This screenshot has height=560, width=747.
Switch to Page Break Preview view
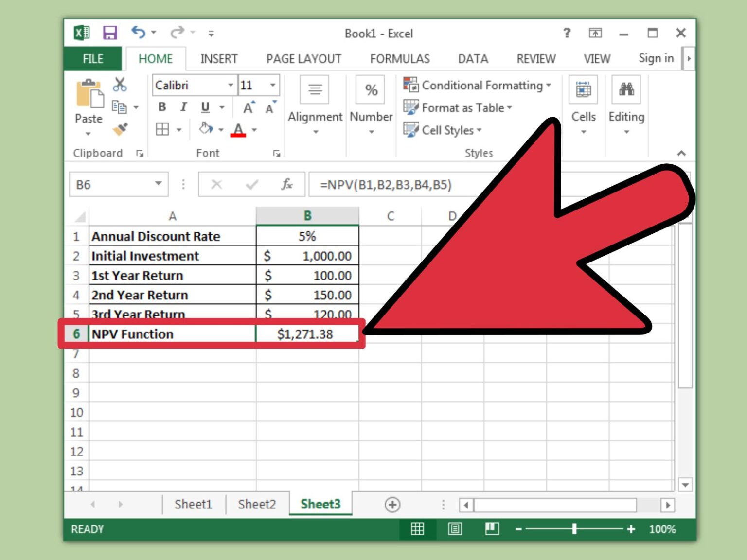(x=492, y=529)
